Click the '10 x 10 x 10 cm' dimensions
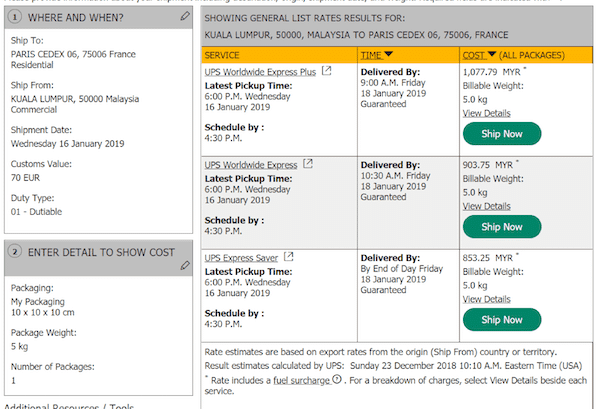The image size is (600, 409). click(x=42, y=313)
